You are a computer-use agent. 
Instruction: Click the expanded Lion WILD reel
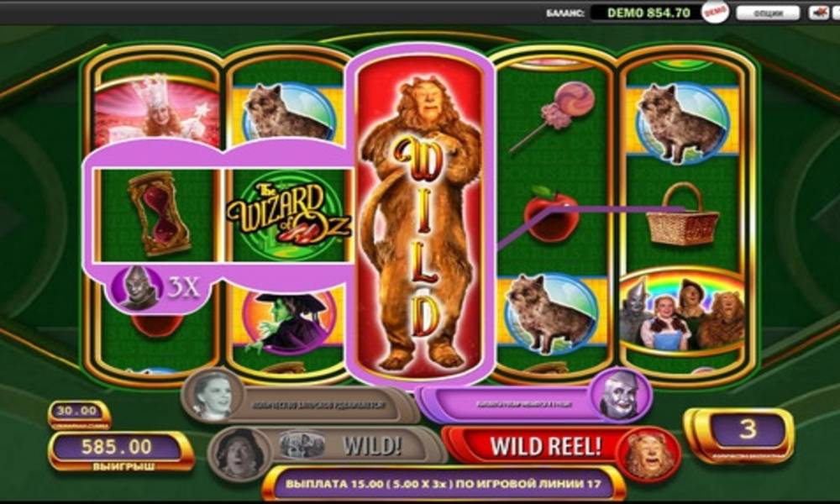(x=420, y=218)
